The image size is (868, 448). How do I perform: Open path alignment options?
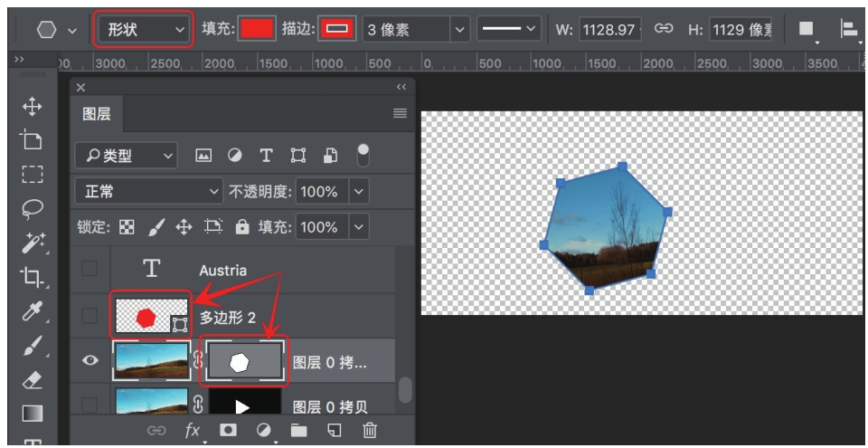[x=850, y=30]
